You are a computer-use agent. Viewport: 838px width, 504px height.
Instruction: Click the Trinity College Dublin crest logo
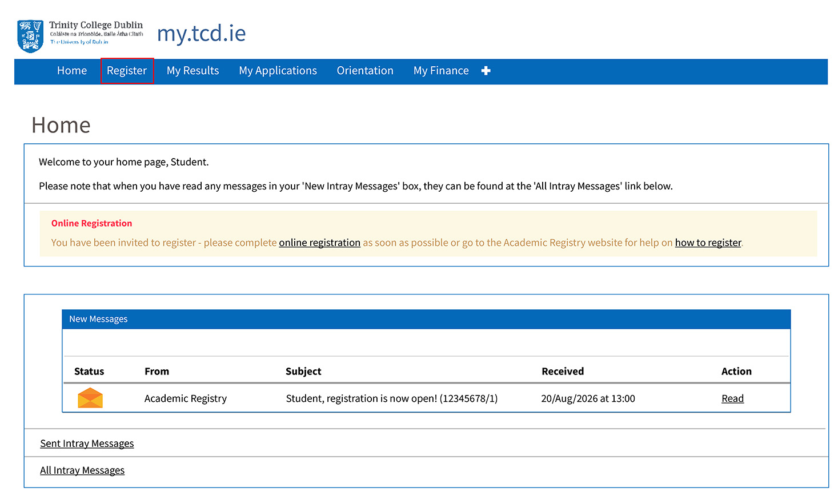click(x=30, y=36)
